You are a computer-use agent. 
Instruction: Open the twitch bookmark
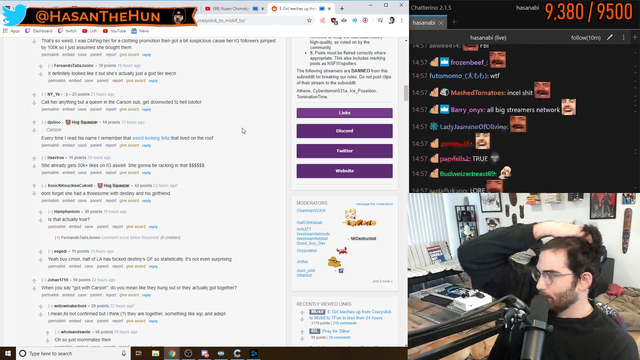pos(67,31)
